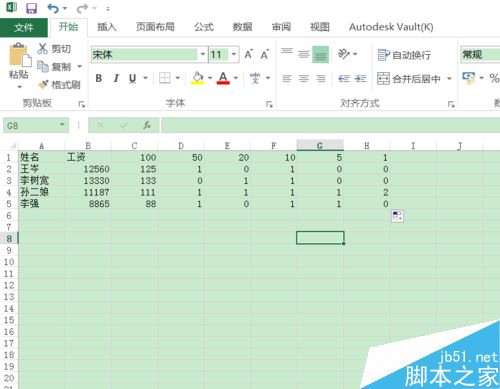
Task: Open the 字体 font dialog launcher
Action: click(x=269, y=104)
